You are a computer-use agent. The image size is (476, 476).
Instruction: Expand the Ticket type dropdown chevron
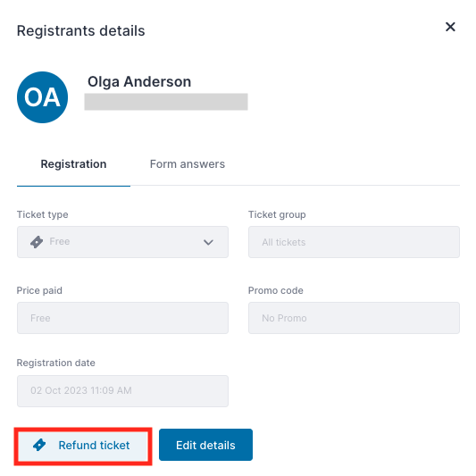[x=208, y=242]
